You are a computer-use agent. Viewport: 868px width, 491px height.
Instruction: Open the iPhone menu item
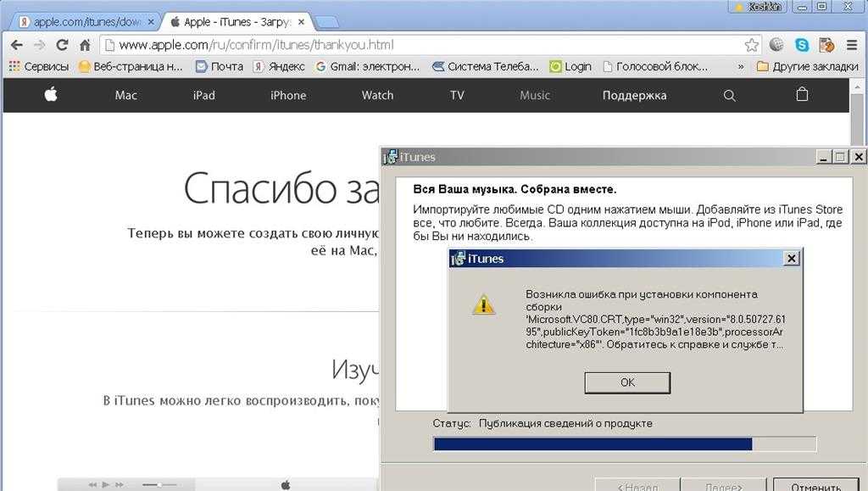pyautogui.click(x=288, y=95)
